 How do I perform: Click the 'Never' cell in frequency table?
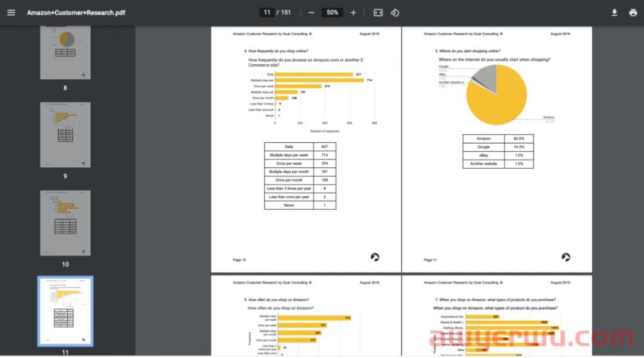[289, 205]
